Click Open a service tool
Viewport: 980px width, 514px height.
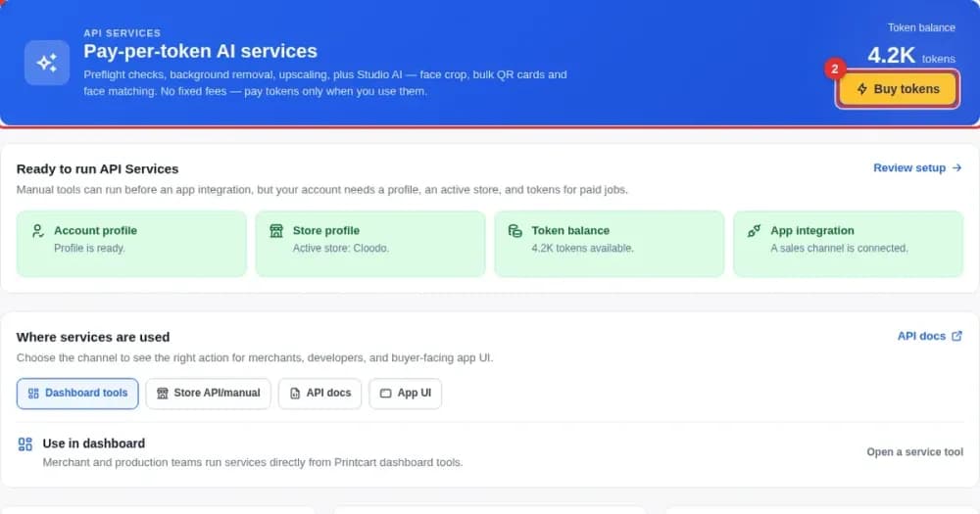click(x=914, y=452)
